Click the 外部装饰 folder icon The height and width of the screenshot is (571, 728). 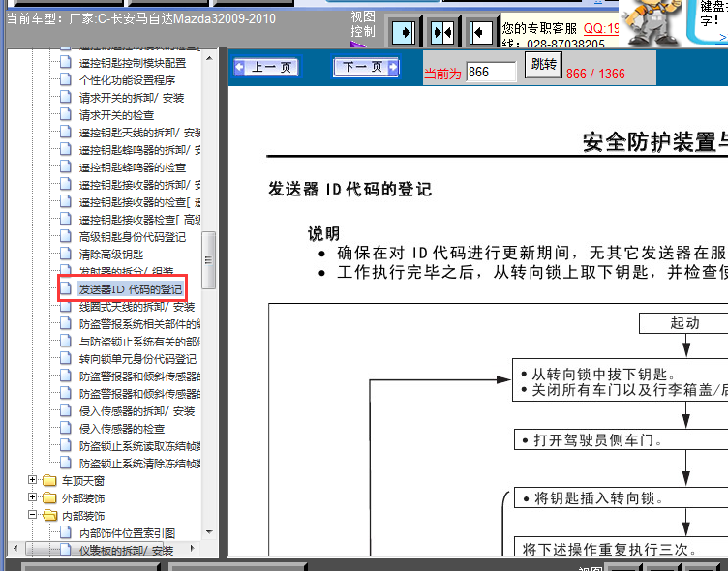(x=49, y=498)
